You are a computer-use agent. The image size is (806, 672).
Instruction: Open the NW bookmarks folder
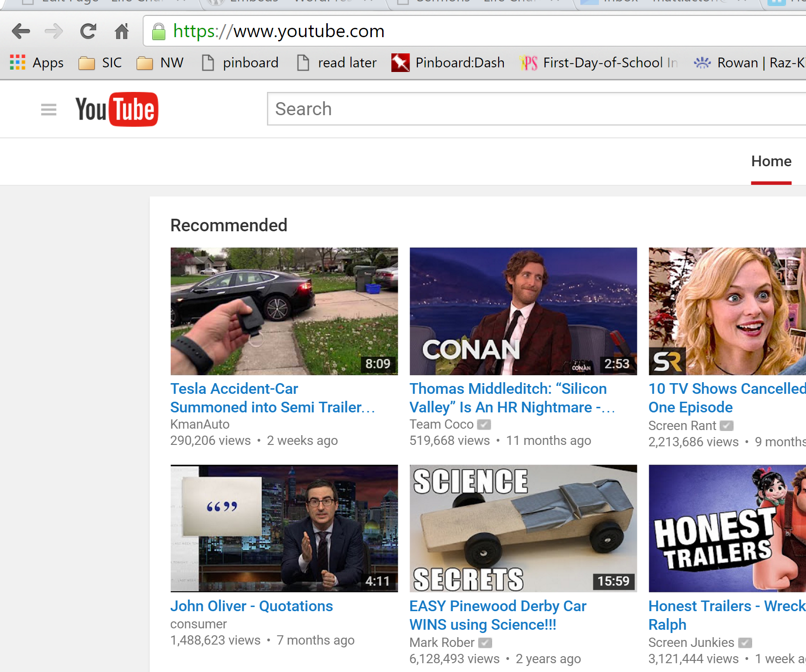pyautogui.click(x=160, y=63)
